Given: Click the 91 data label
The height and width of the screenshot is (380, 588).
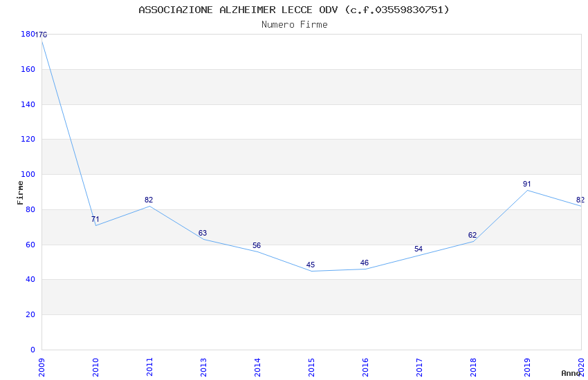Looking at the screenshot, I should [x=527, y=184].
